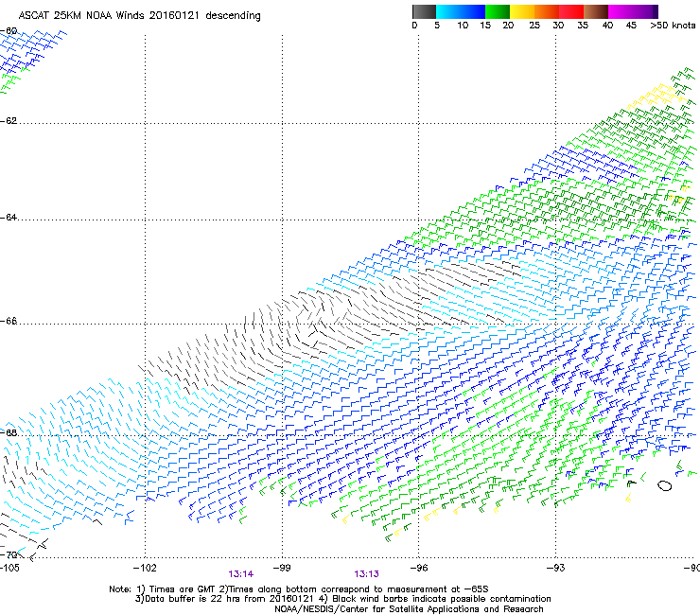
Task: Click the legend value '20'
Action: [x=508, y=26]
